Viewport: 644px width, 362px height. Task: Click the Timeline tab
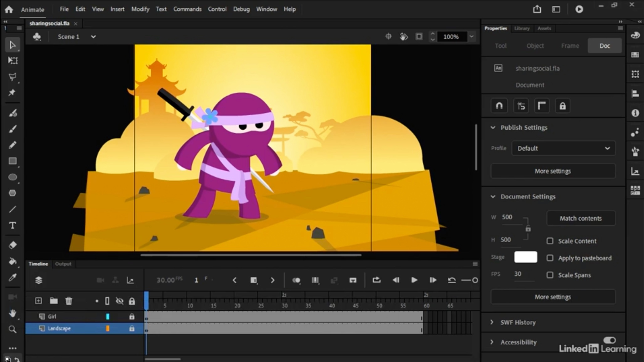[38, 263]
